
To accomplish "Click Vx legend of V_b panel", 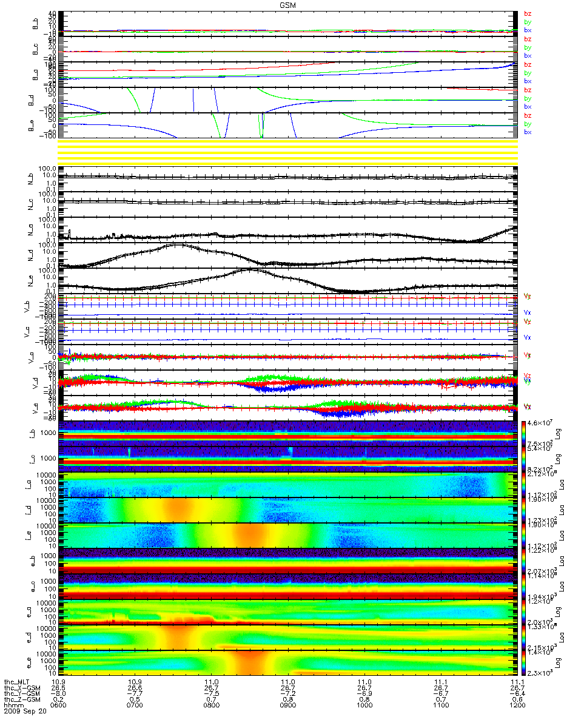I will (528, 312).
